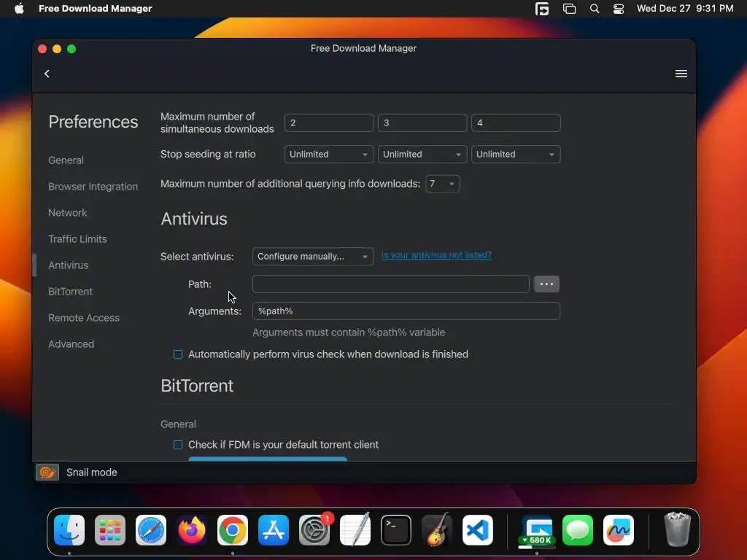Screen dimensions: 747x560
Task: Select Traffic Limits in the sidebar
Action: [x=77, y=239]
